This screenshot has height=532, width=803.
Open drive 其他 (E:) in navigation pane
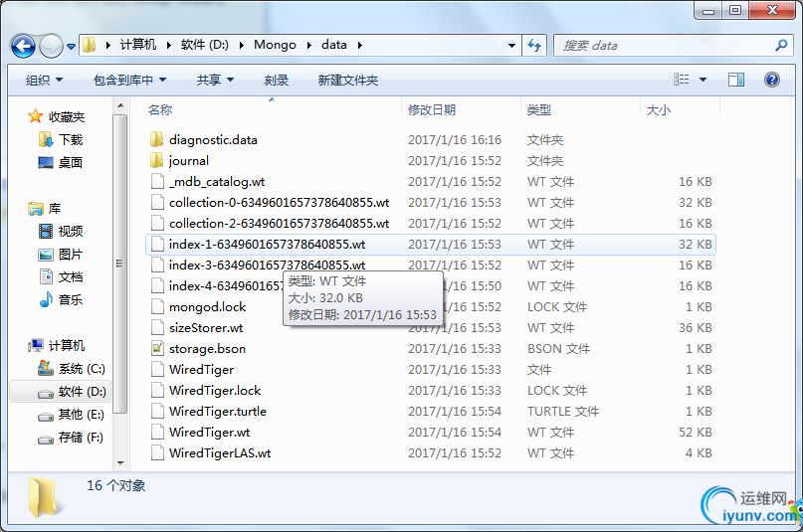coord(81,415)
